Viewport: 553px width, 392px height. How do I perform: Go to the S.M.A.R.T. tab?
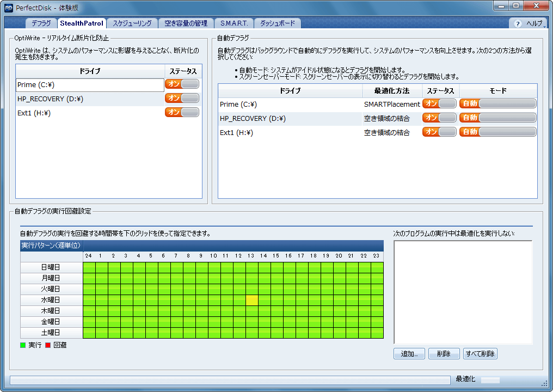[234, 23]
